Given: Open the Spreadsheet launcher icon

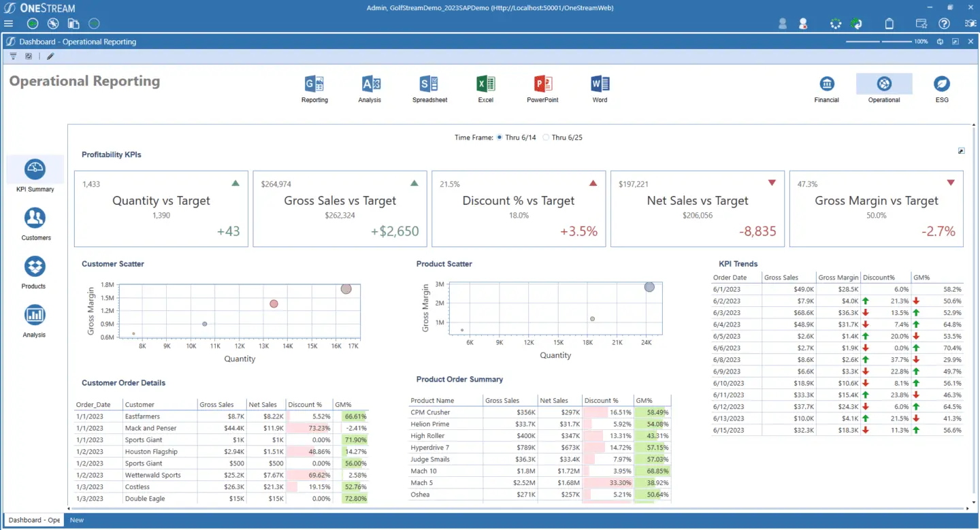Looking at the screenshot, I should tap(429, 84).
